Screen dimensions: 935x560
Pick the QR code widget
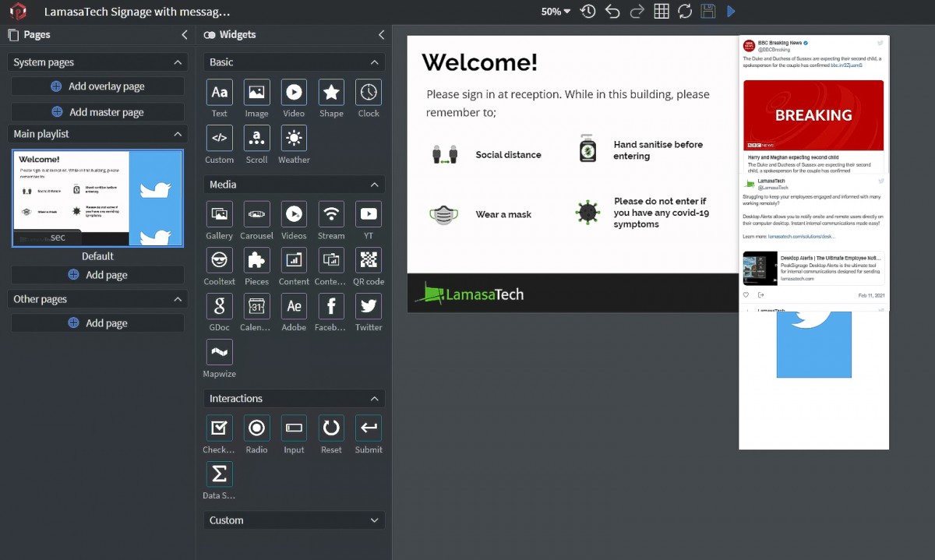point(369,260)
